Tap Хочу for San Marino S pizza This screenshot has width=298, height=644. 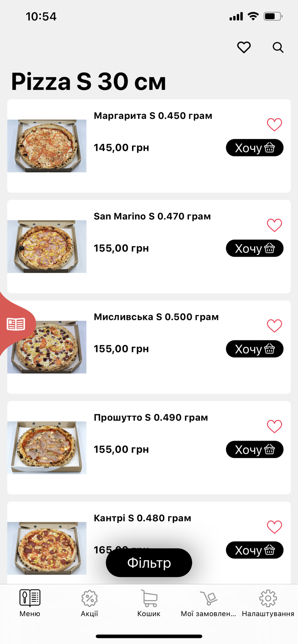coord(255,248)
